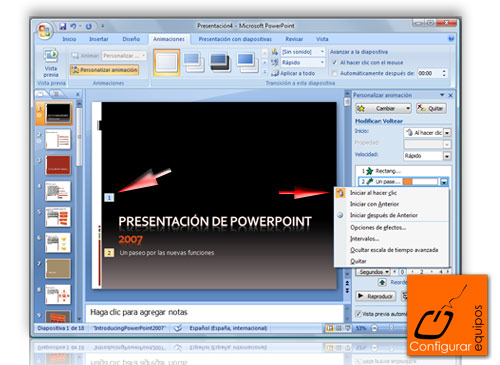Click the transition sound icon
The width and height of the screenshot is (500, 365).
pos(275,52)
